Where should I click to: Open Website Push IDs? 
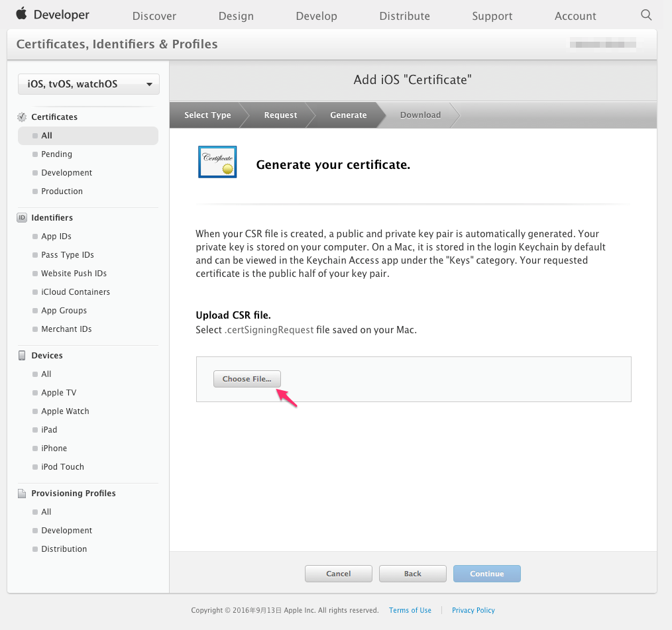[x=74, y=273]
